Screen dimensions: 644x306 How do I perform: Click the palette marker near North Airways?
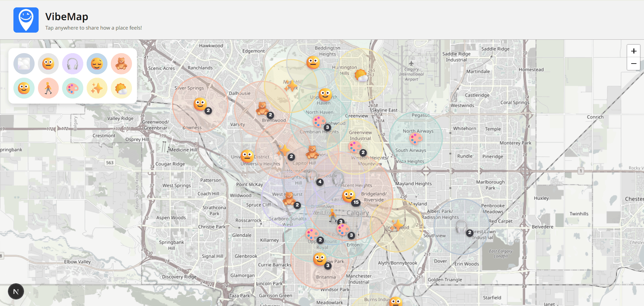pos(416,138)
